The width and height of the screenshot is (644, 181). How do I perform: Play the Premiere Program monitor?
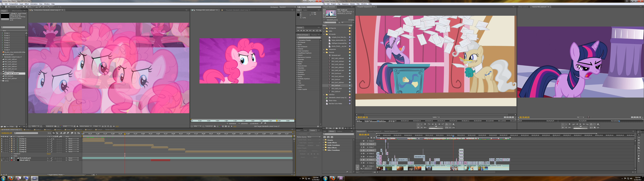tap(436, 124)
